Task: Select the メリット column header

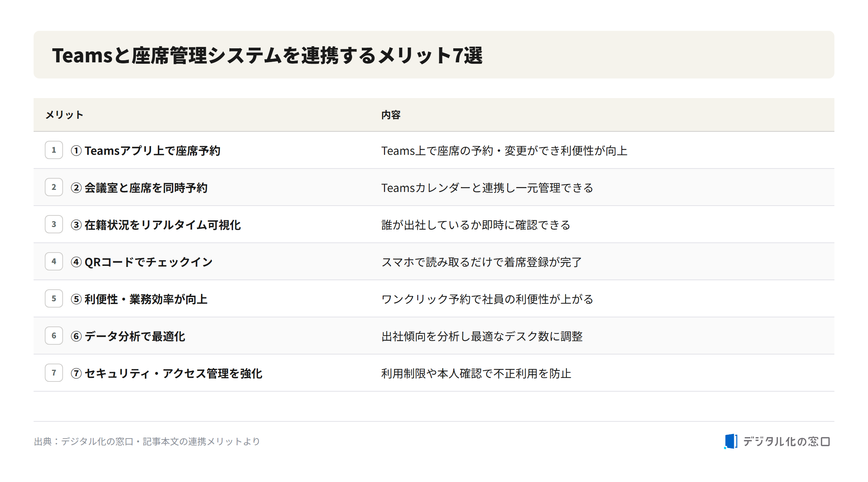Action: point(64,115)
